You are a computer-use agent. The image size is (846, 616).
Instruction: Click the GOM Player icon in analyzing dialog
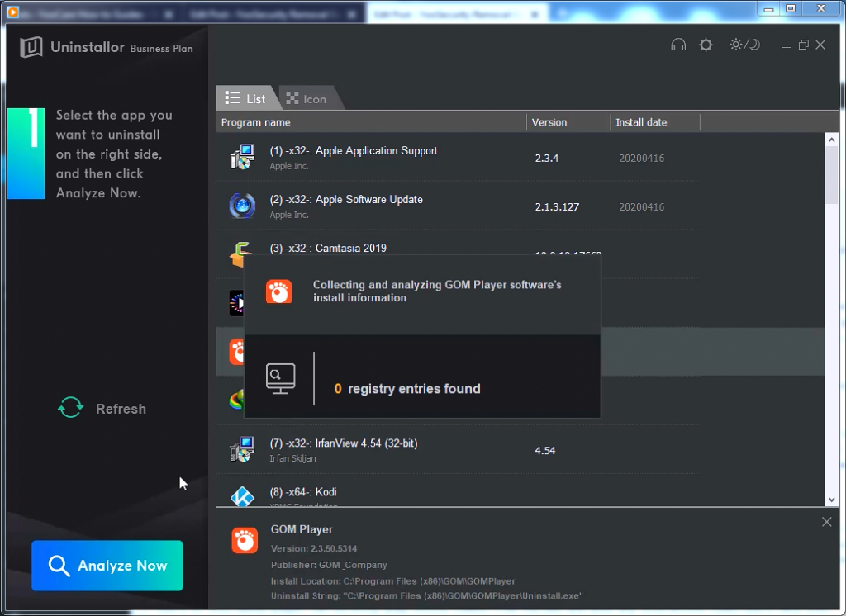point(279,291)
